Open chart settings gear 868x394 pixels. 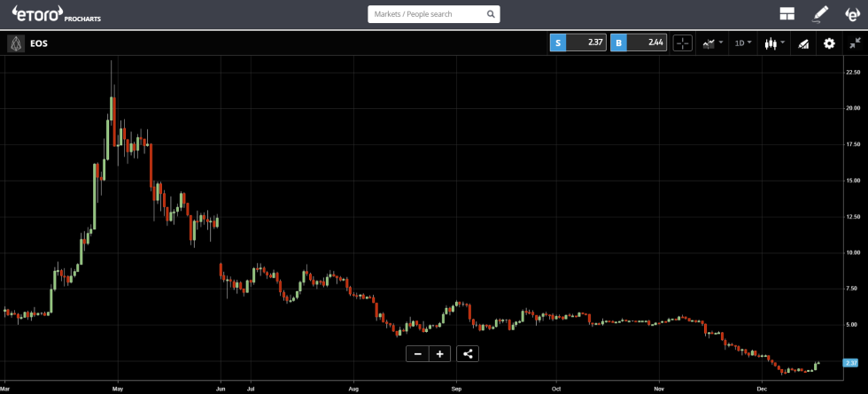coord(829,43)
